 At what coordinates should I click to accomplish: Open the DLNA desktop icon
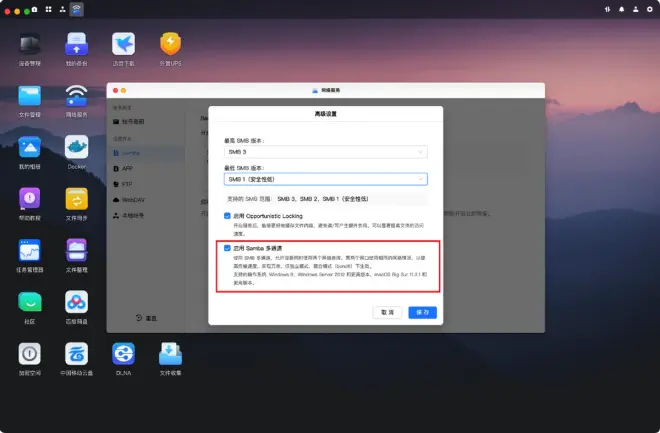[123, 354]
